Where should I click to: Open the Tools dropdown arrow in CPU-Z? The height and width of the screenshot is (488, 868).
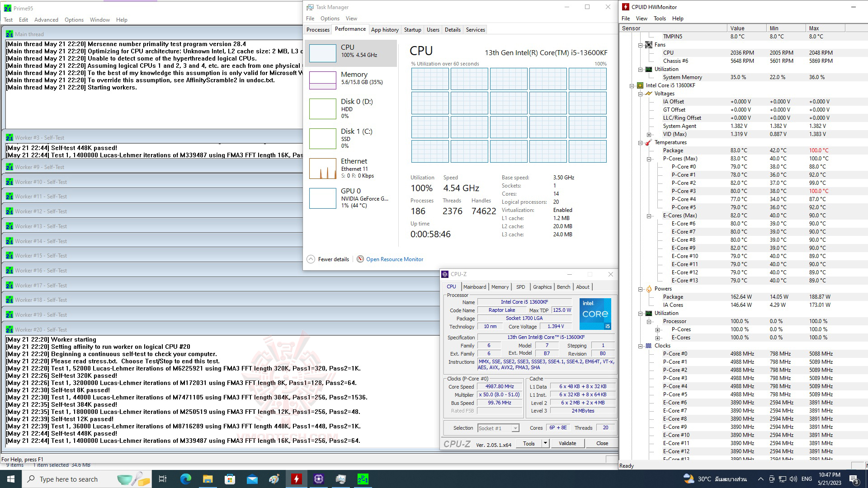[x=545, y=443]
